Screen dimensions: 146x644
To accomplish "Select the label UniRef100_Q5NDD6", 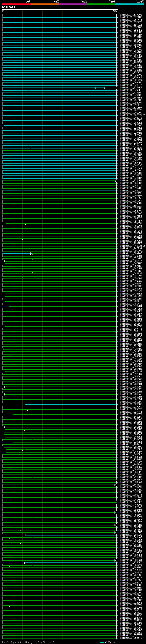I will click(131, 278).
